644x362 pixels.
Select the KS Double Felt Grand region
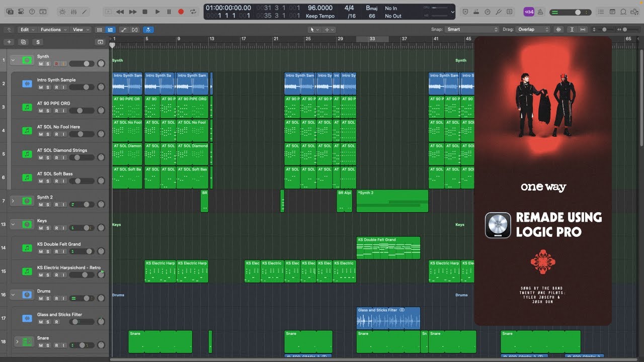[388, 248]
